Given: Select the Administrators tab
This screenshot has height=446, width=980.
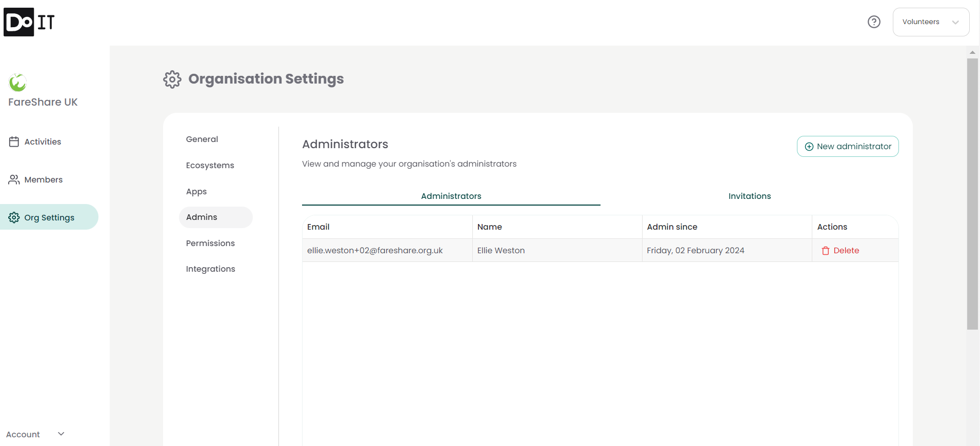Looking at the screenshot, I should pyautogui.click(x=451, y=196).
